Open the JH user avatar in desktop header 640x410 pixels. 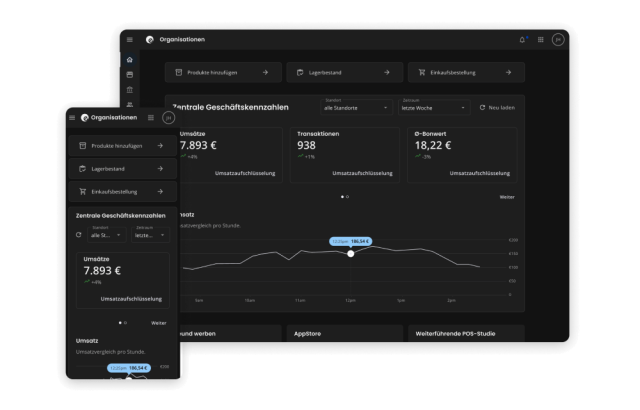click(558, 40)
